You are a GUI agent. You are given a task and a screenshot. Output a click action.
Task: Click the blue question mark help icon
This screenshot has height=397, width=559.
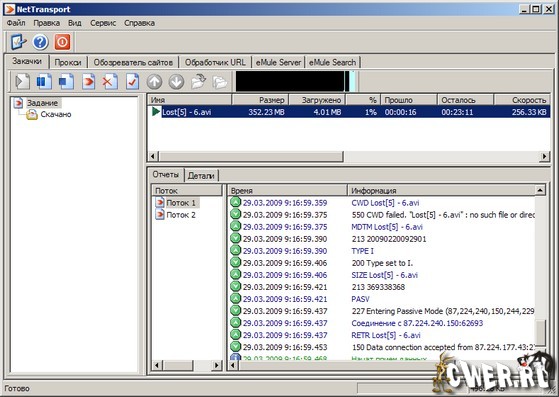[40, 42]
